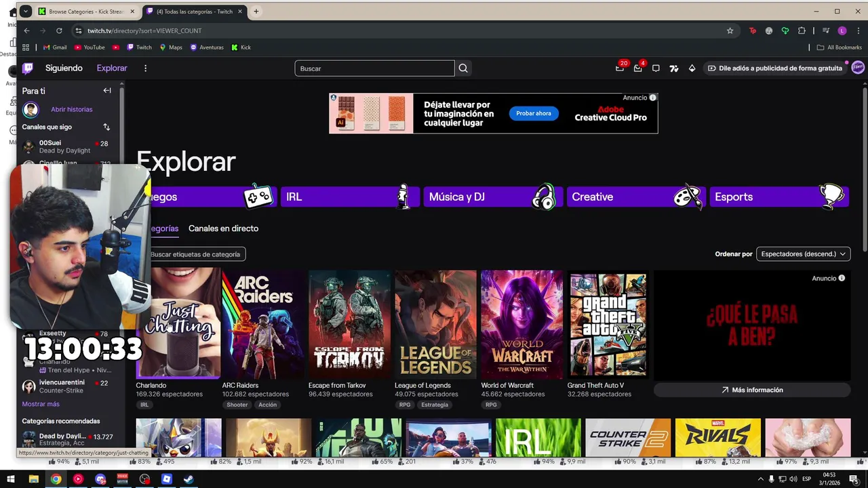This screenshot has height=488, width=868.
Task: Open the IRL category banner
Action: click(349, 197)
